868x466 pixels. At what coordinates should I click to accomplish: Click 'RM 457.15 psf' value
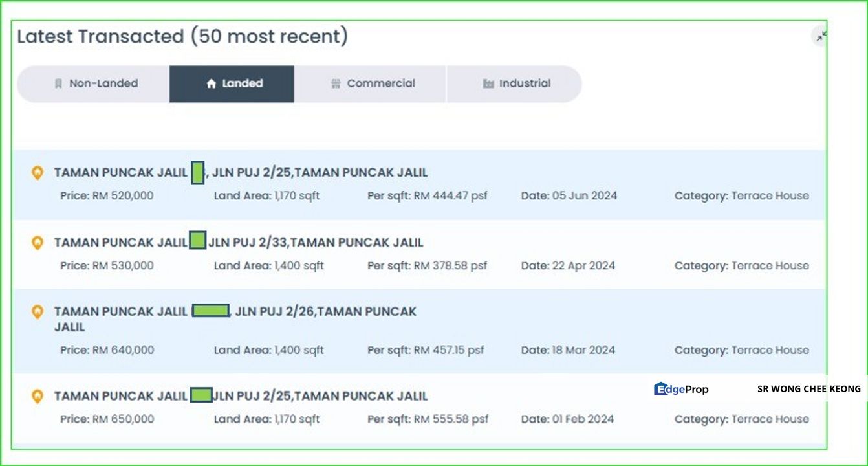(x=449, y=350)
